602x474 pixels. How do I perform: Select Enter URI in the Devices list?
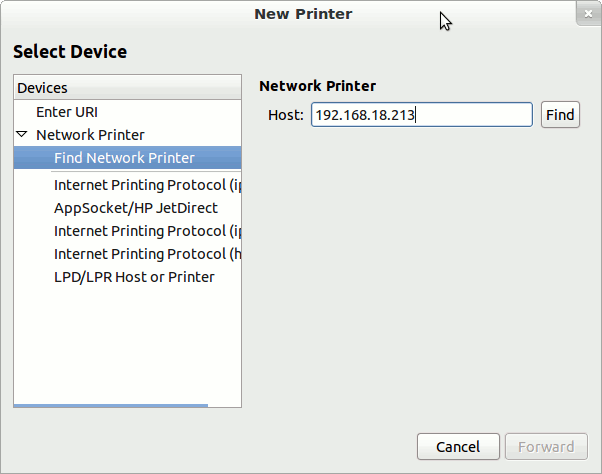[x=67, y=112]
